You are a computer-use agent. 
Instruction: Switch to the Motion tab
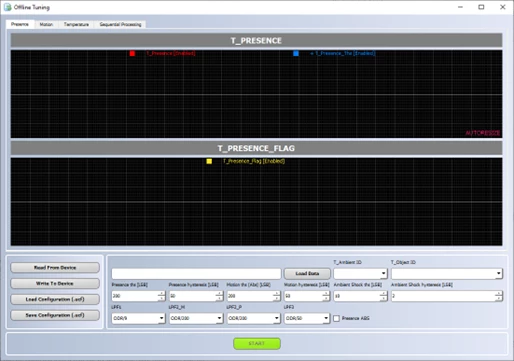tap(46, 24)
